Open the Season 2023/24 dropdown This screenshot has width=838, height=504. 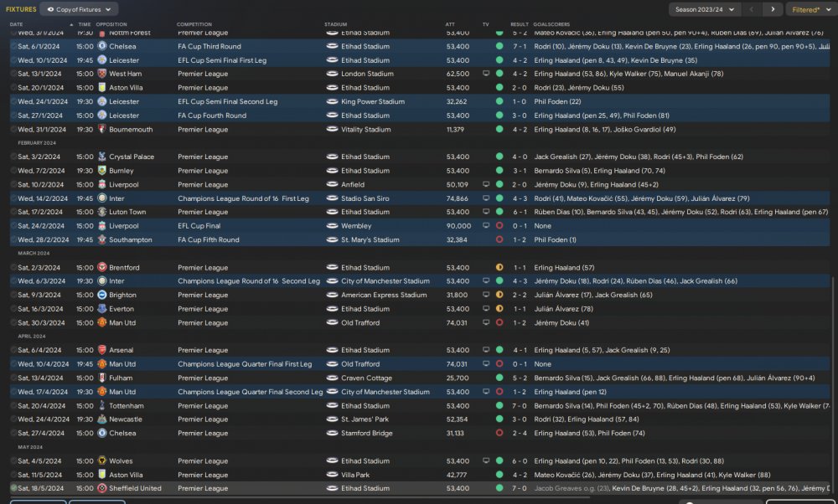[x=704, y=9]
